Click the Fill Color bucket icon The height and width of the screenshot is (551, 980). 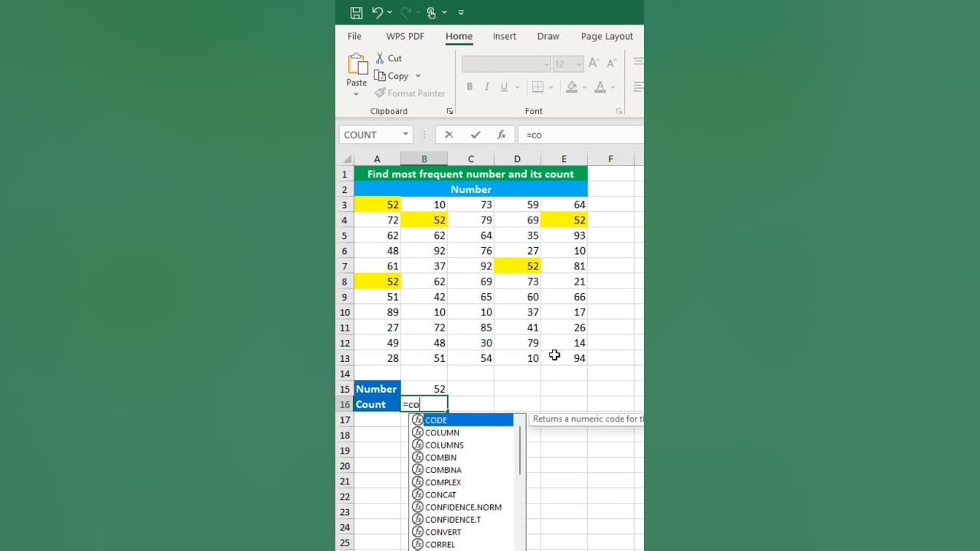(x=571, y=86)
